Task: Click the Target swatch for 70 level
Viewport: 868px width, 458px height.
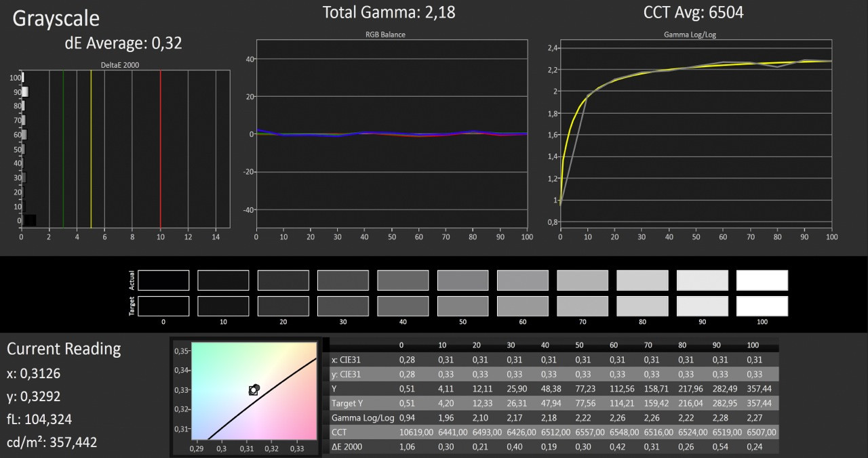Action: pos(583,306)
